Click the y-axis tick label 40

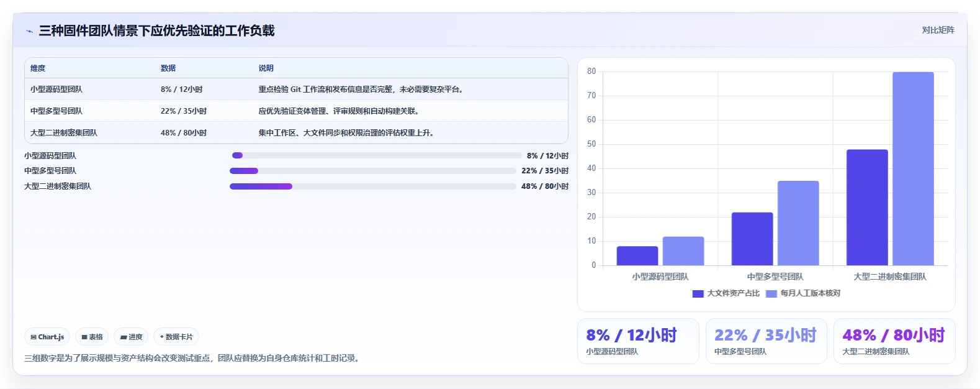[x=591, y=168]
